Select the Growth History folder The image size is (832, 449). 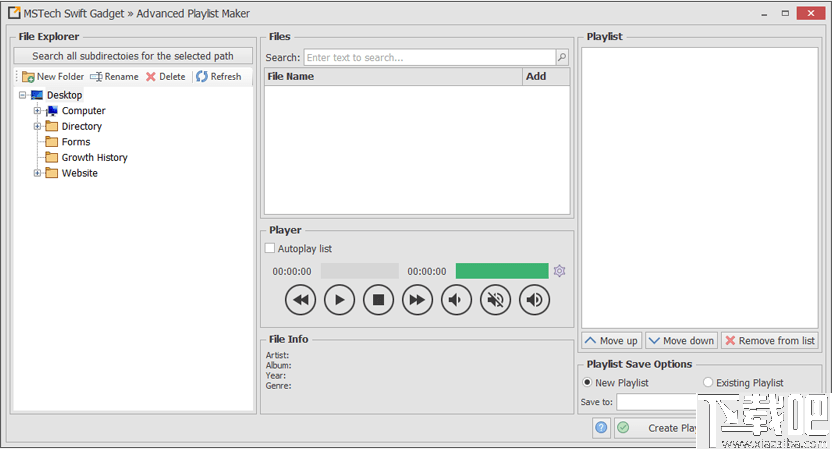point(94,157)
